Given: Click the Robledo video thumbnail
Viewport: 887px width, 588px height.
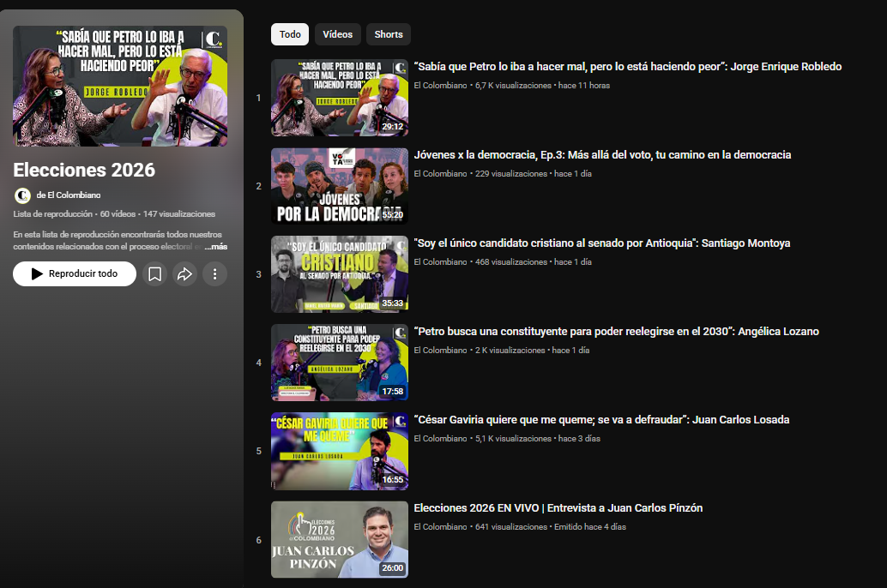Looking at the screenshot, I should pyautogui.click(x=340, y=97).
